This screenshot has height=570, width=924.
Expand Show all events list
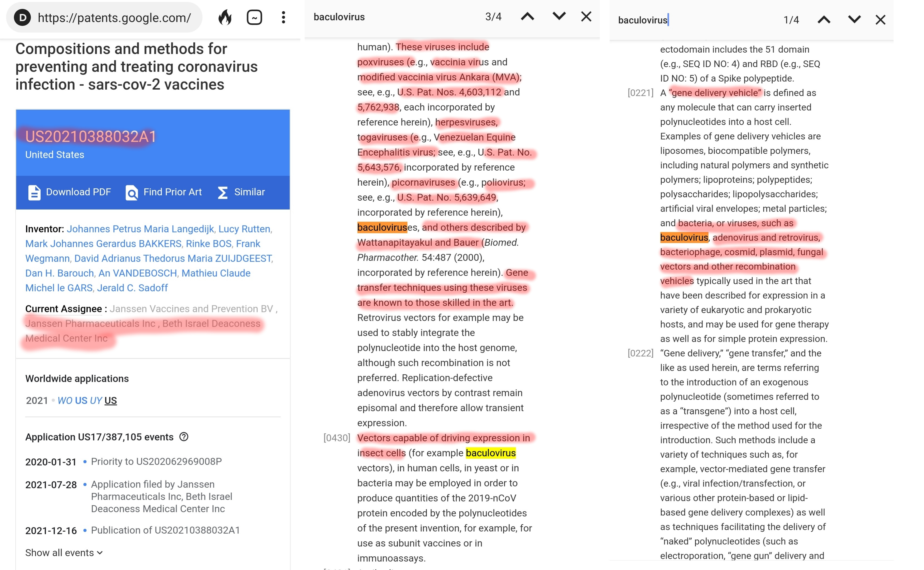tap(64, 553)
